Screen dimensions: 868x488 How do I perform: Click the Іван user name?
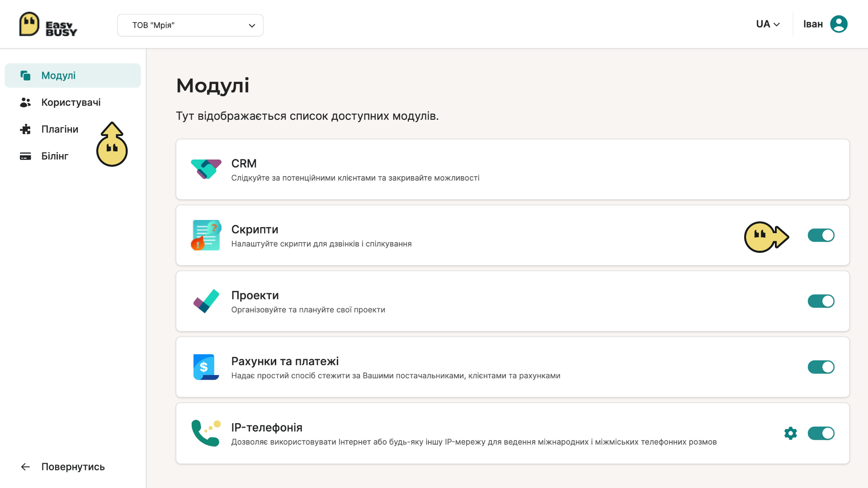(x=813, y=24)
